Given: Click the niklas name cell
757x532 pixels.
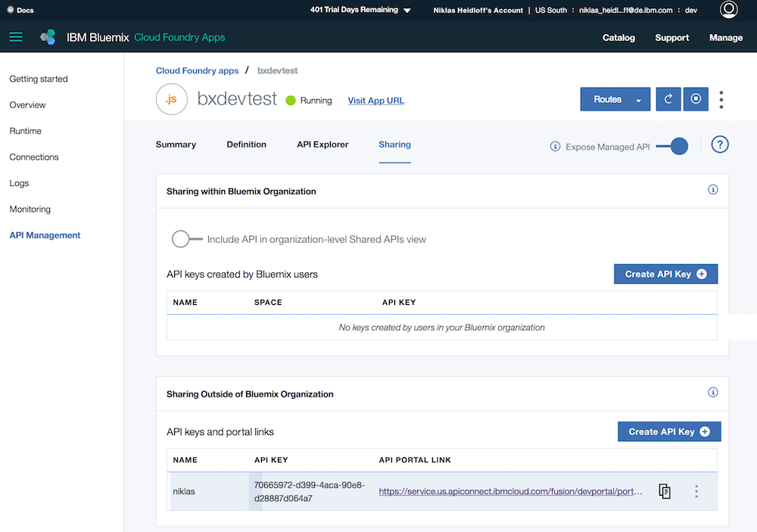Looking at the screenshot, I should coord(184,491).
